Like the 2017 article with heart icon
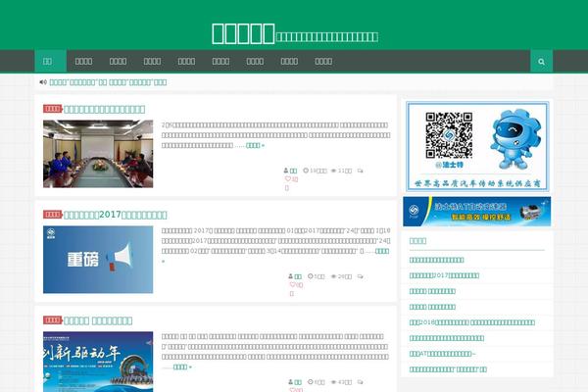The height and width of the screenshot is (392, 588). click(x=292, y=285)
